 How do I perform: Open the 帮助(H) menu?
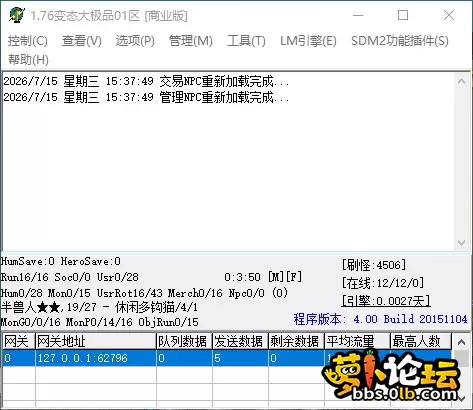coord(28,60)
